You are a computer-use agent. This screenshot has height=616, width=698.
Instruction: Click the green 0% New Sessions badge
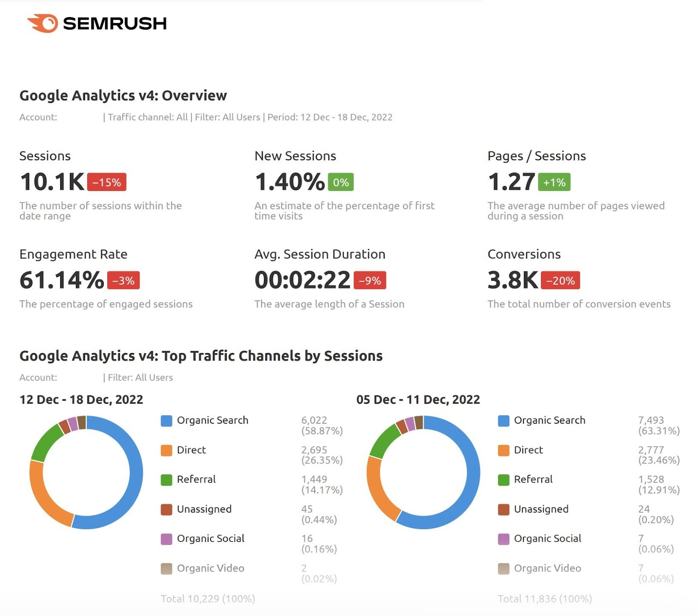pyautogui.click(x=340, y=180)
